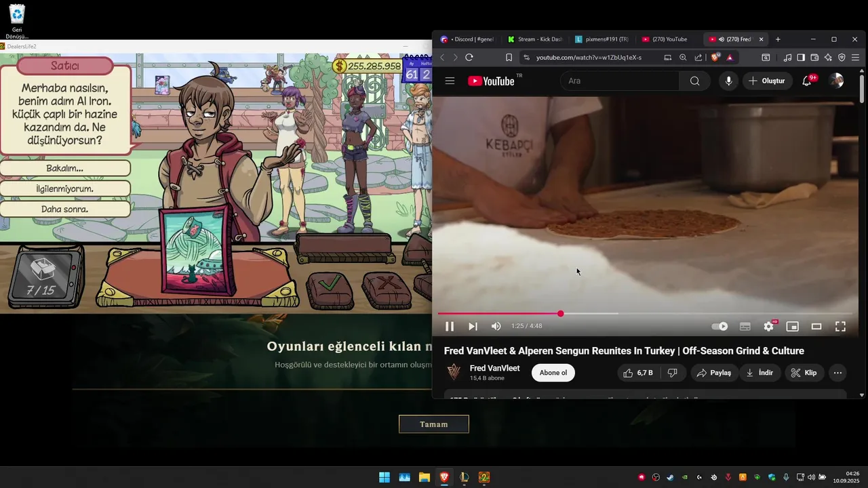Go to YouTube home via logo
Screen dimensions: 868x488
(491, 81)
